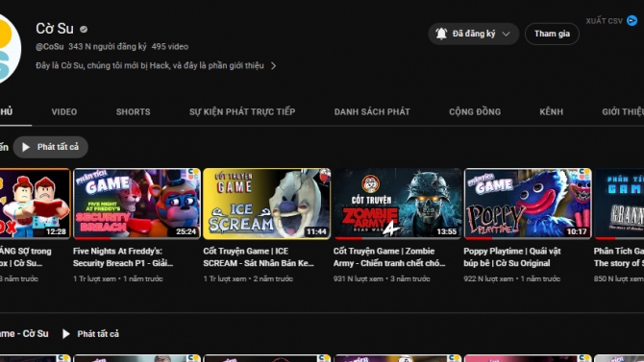
Task: Click 1 Tr lượt xem • 1 năm trước
Action: tap(118, 278)
